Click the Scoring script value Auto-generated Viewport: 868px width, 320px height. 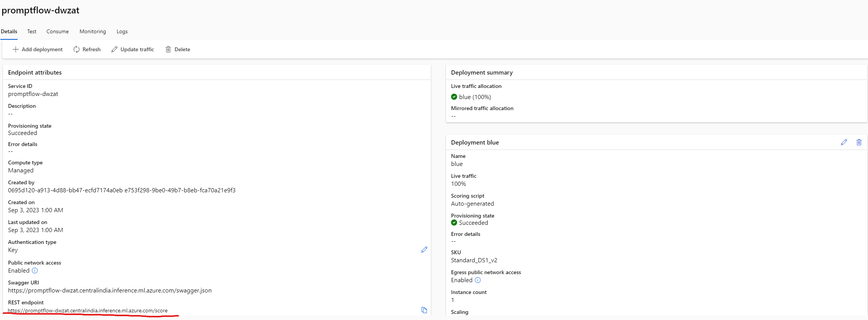pyautogui.click(x=472, y=204)
